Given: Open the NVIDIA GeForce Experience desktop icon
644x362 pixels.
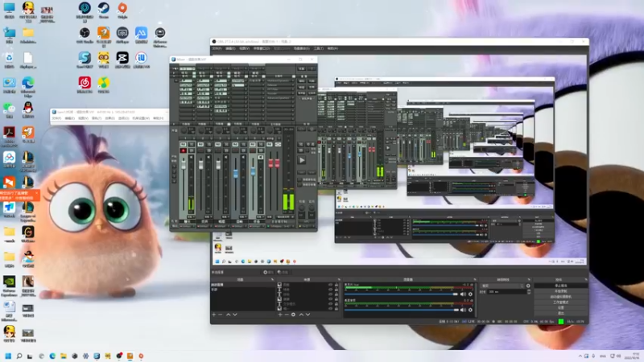Looking at the screenshot, I should (9, 286).
